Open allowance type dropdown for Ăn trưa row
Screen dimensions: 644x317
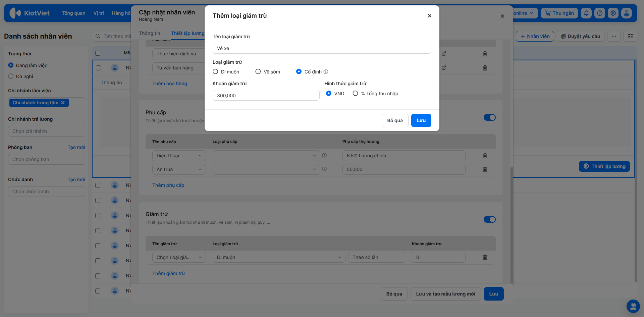pos(266,169)
